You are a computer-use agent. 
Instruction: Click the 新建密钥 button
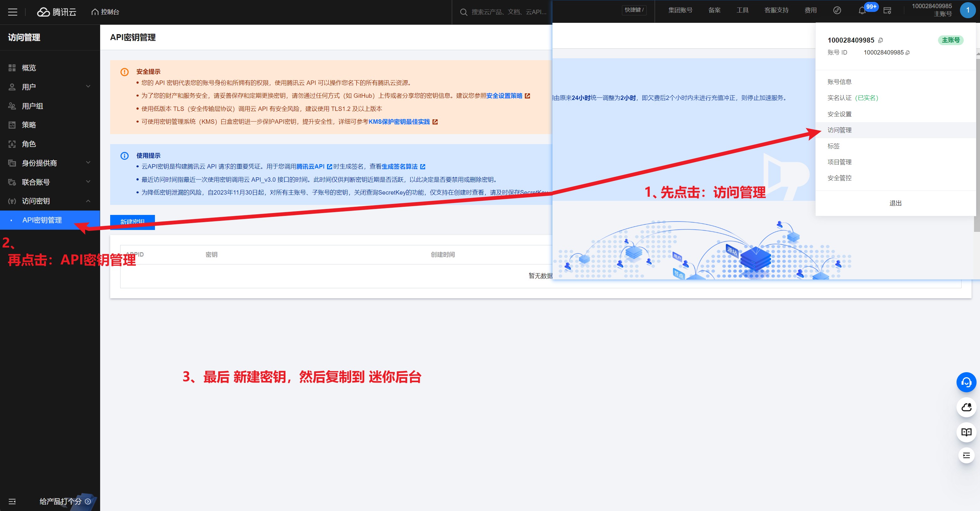tap(132, 222)
